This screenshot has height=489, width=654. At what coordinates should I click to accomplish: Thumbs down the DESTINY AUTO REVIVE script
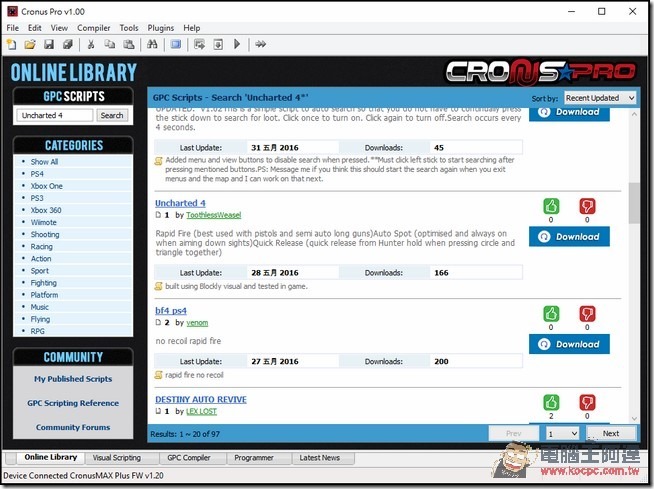pos(587,403)
